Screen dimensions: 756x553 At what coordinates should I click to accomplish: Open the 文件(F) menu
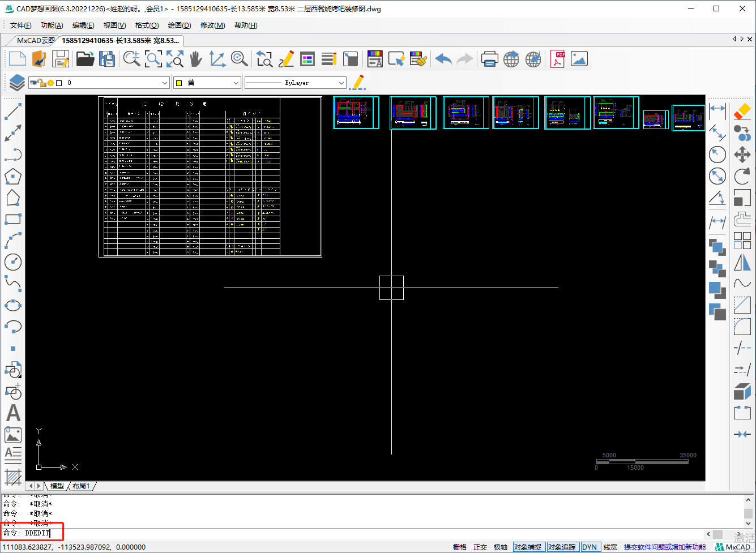tap(21, 25)
